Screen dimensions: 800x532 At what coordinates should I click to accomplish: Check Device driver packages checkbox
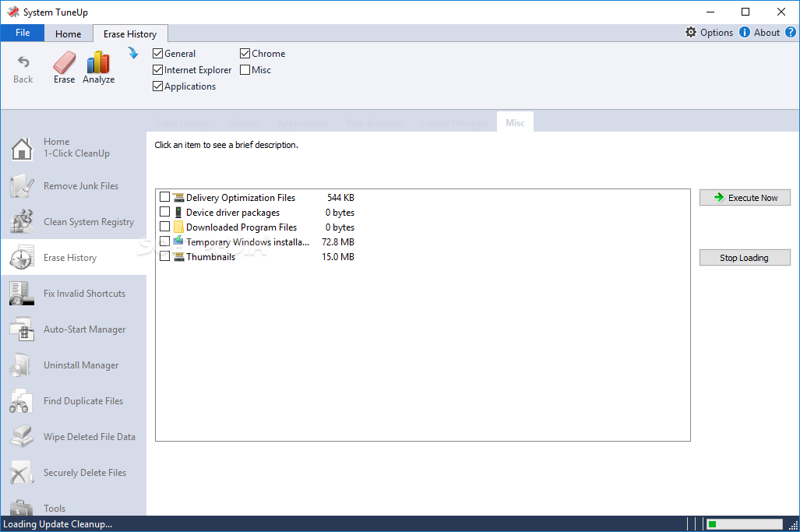(x=165, y=212)
